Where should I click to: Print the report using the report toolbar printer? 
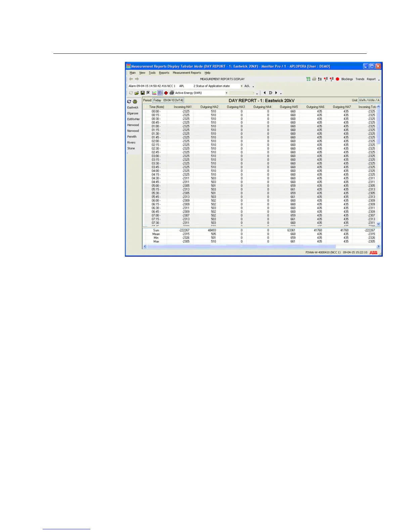coord(172,93)
